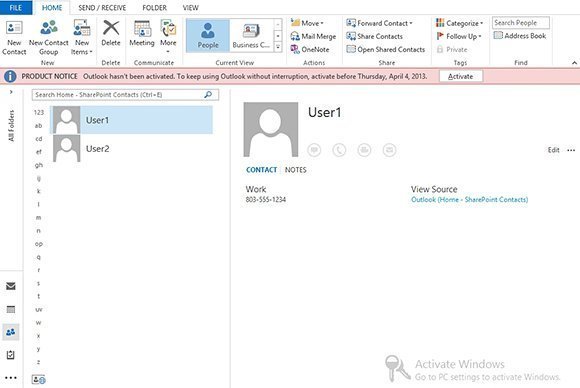The width and height of the screenshot is (580, 388).
Task: Create a New Contact Group
Action: [48, 38]
